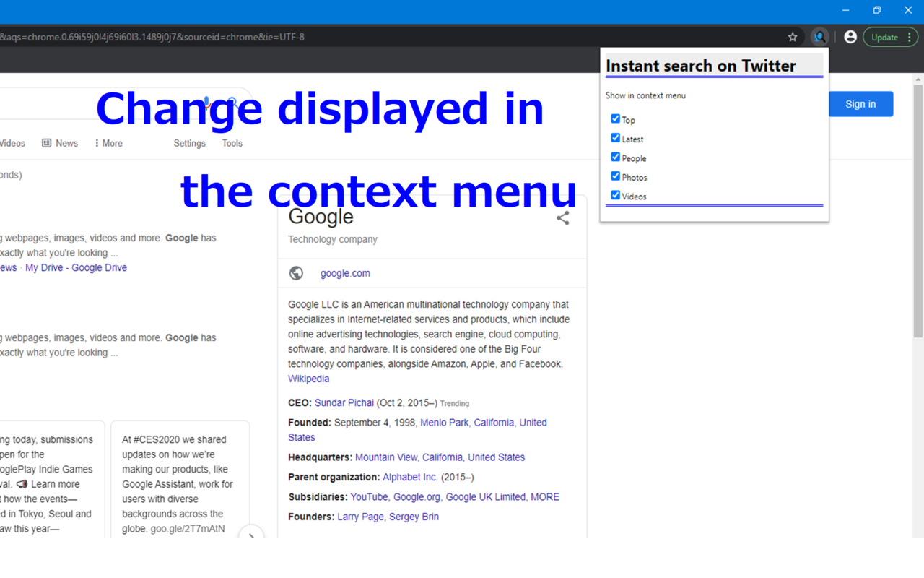
Task: Click the Chrome Update button
Action: 890,37
